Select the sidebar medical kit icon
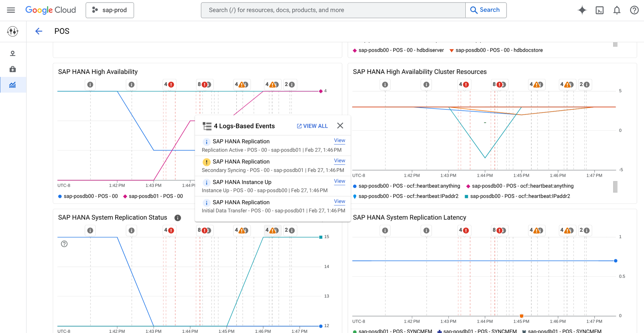The height and width of the screenshot is (333, 644). pyautogui.click(x=13, y=69)
